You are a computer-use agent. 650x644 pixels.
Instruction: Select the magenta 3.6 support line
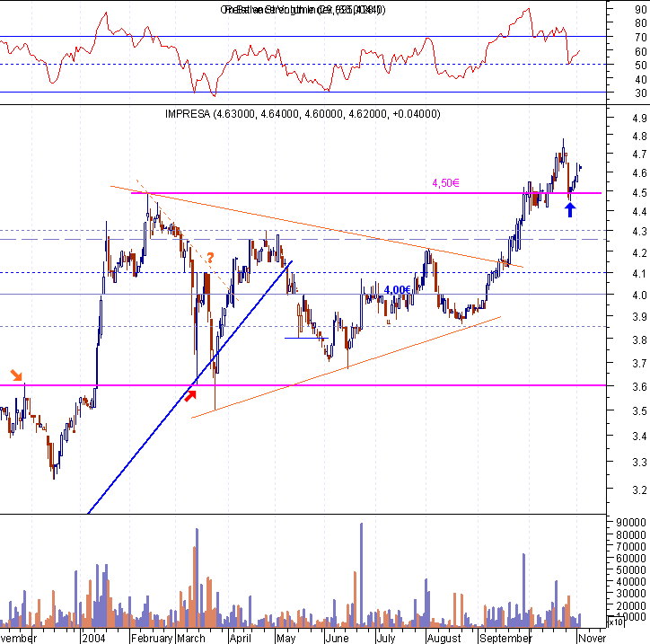(303, 385)
